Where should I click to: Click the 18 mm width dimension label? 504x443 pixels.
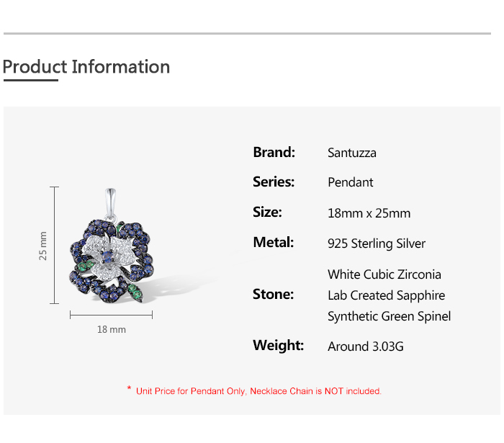pyautogui.click(x=112, y=329)
